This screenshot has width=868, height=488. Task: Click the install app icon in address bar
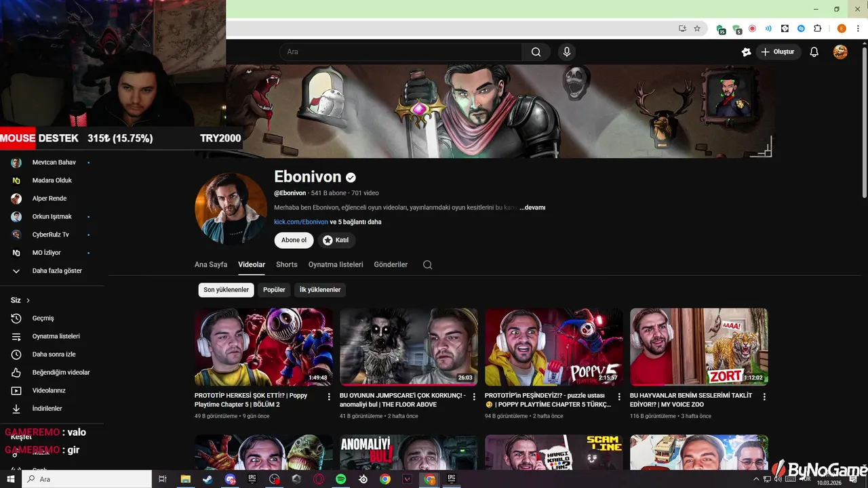pyautogui.click(x=682, y=28)
